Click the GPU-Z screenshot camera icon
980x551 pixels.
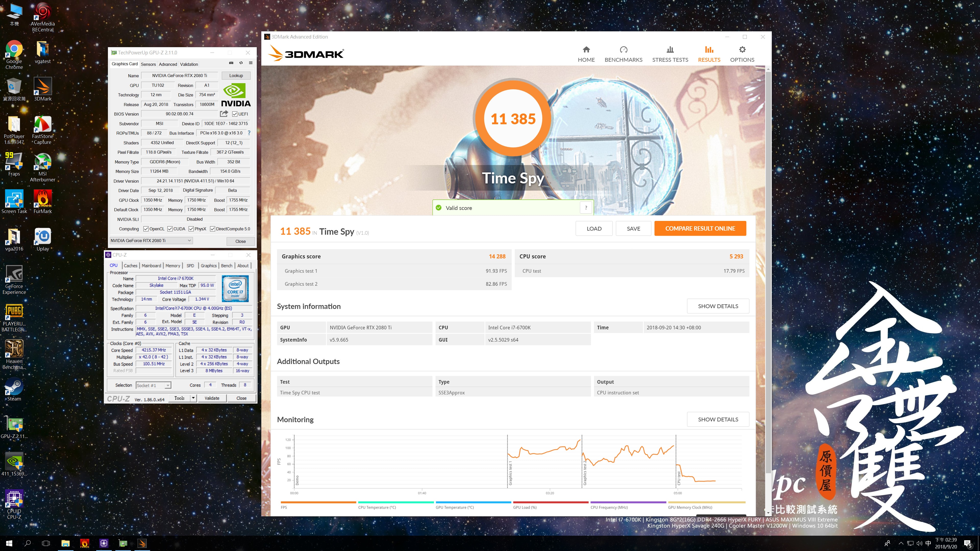(231, 63)
